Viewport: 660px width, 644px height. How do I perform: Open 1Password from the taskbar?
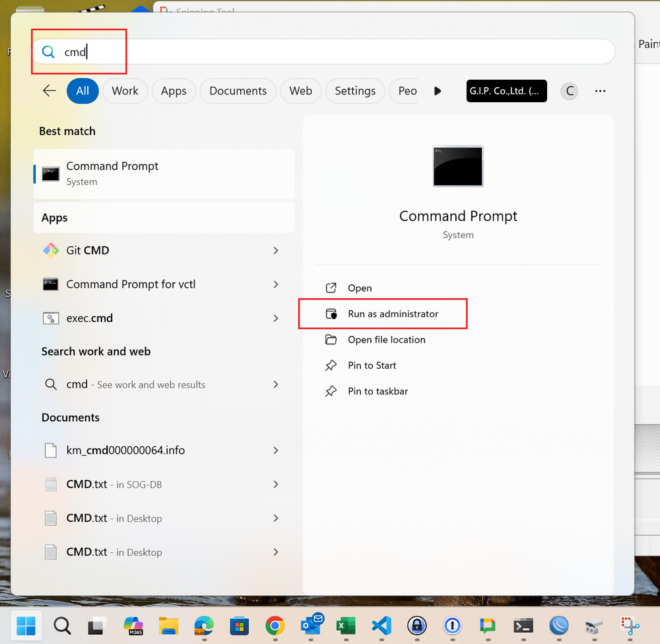tap(453, 626)
